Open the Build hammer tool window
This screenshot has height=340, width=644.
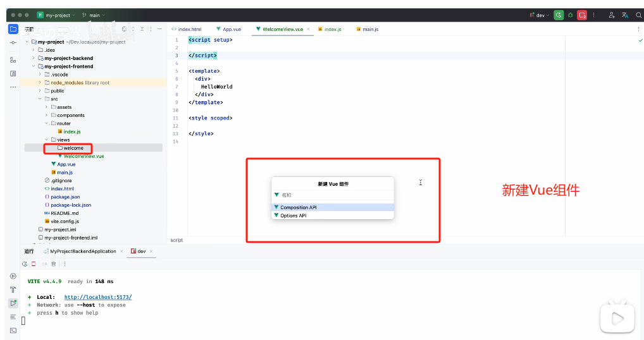(13, 289)
